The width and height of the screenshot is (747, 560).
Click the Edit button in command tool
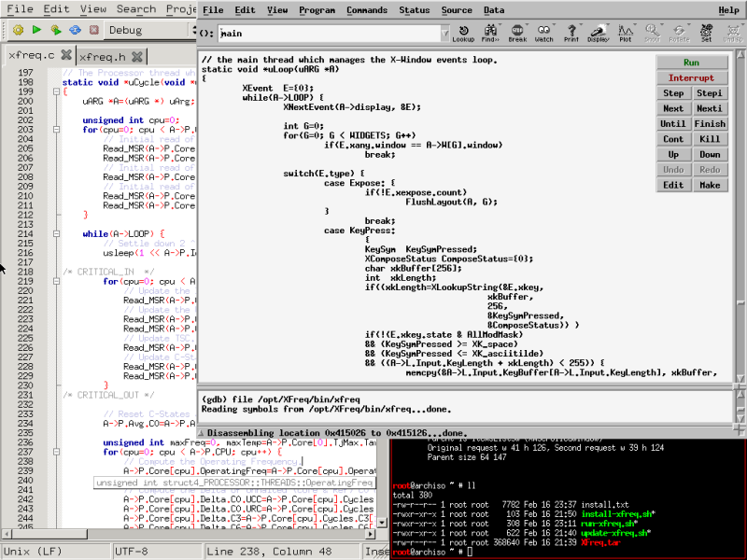click(673, 185)
